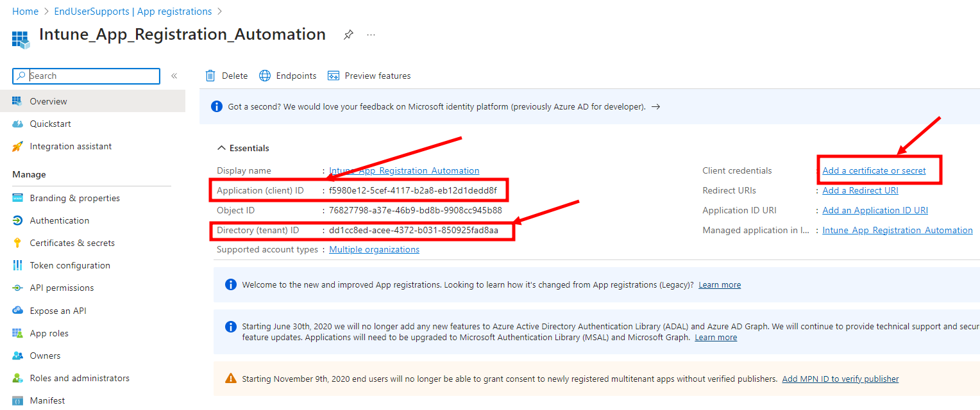Screen dimensions: 980x410
Task: Click the Multiple organizations link
Action: coord(374,250)
